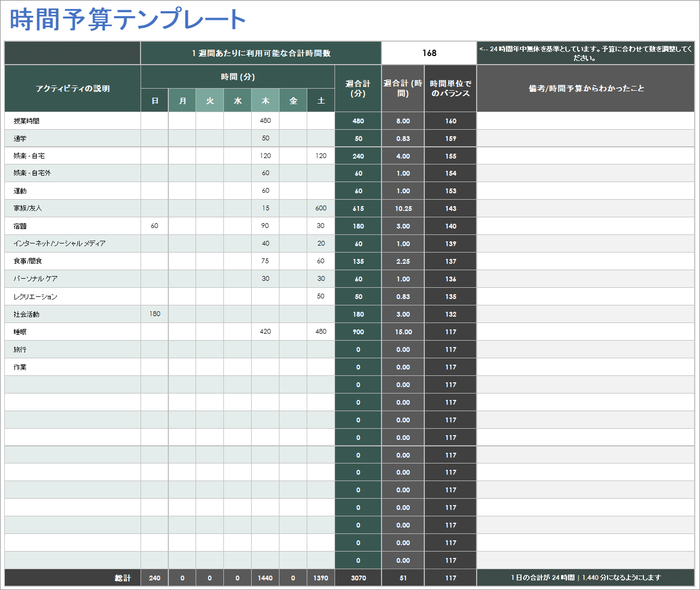Click the Sunday 180 value for 社会活動
Screen dimensions: 700x590
[x=154, y=314]
